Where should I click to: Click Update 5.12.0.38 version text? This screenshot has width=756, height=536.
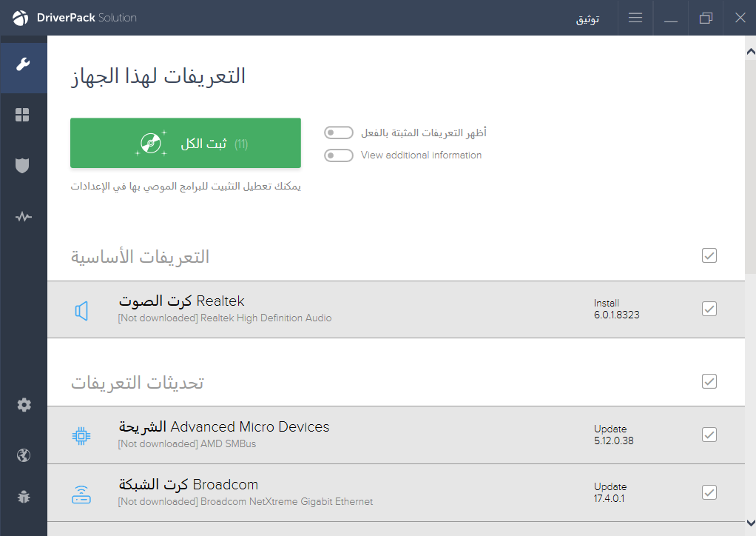614,435
